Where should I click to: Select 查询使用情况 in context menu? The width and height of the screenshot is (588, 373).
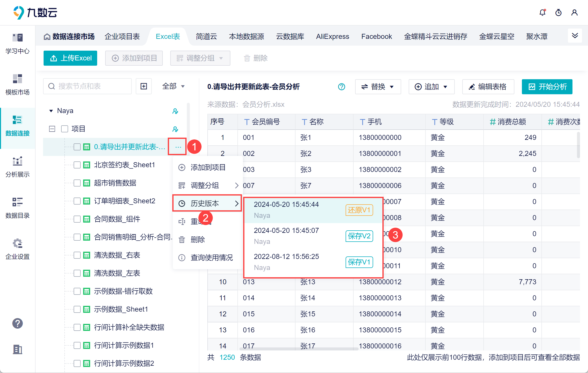[x=211, y=257]
